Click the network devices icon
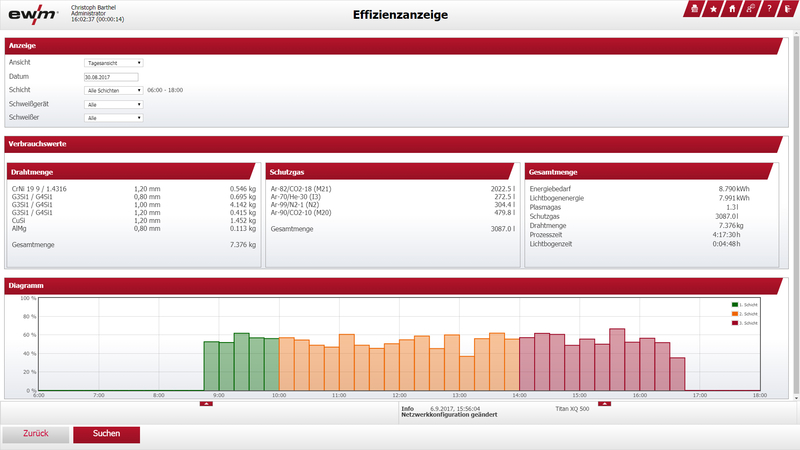This screenshot has width=800, height=450. click(751, 9)
